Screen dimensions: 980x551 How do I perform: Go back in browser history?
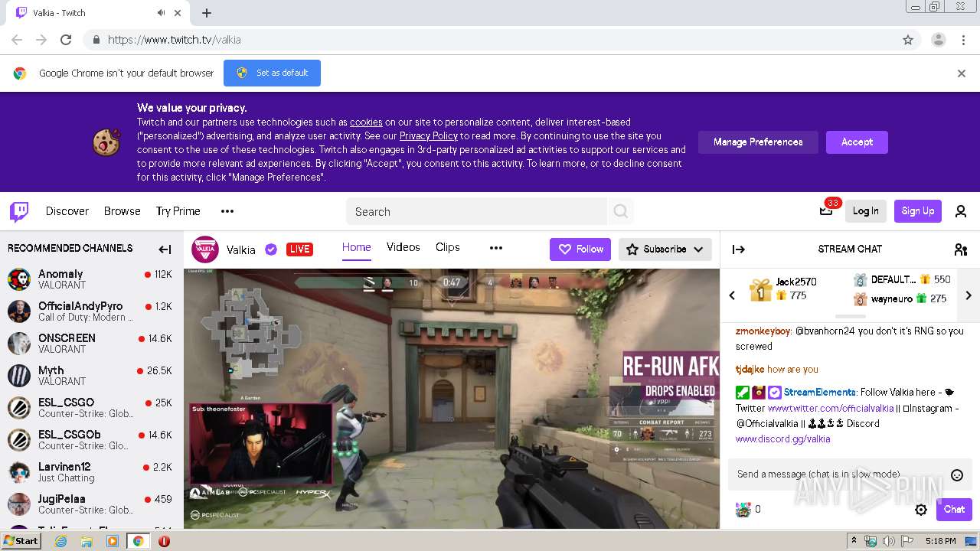[x=17, y=40]
